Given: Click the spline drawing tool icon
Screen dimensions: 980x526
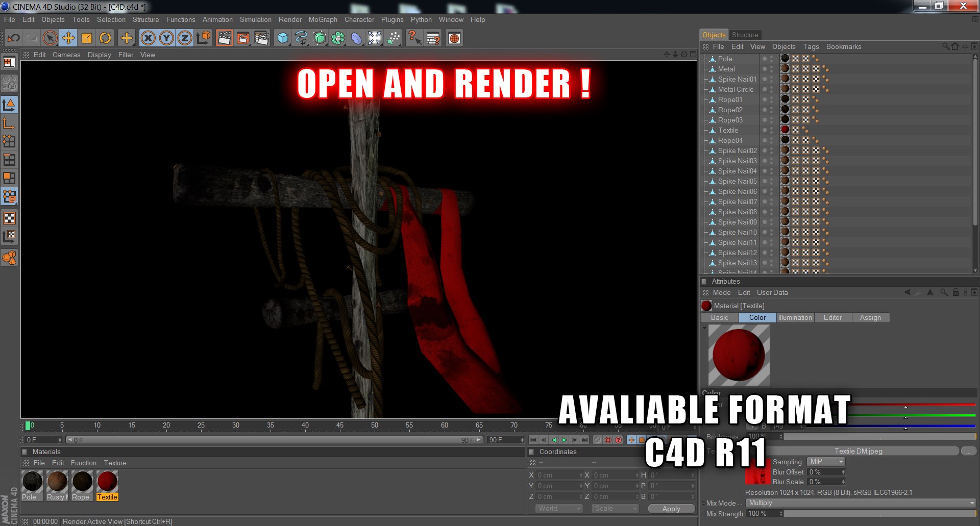Looking at the screenshot, I should 301,38.
